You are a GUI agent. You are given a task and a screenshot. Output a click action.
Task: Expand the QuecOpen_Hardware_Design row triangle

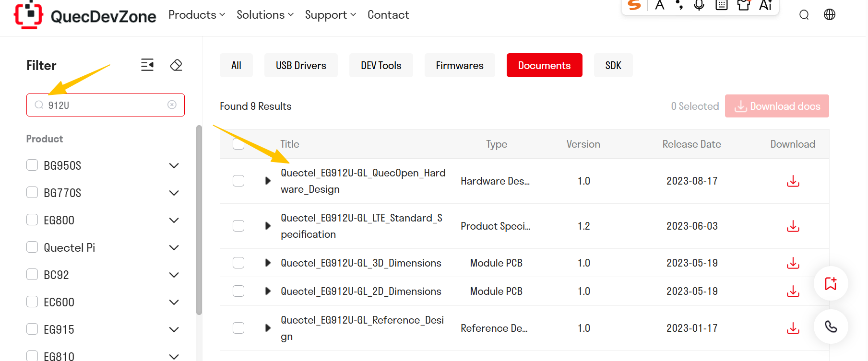(x=268, y=181)
